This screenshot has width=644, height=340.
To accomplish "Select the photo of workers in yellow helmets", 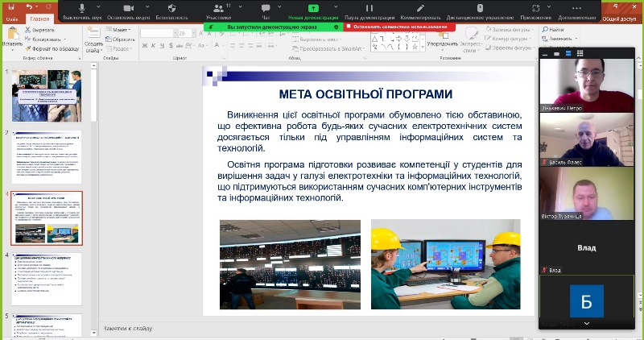I will [x=446, y=264].
